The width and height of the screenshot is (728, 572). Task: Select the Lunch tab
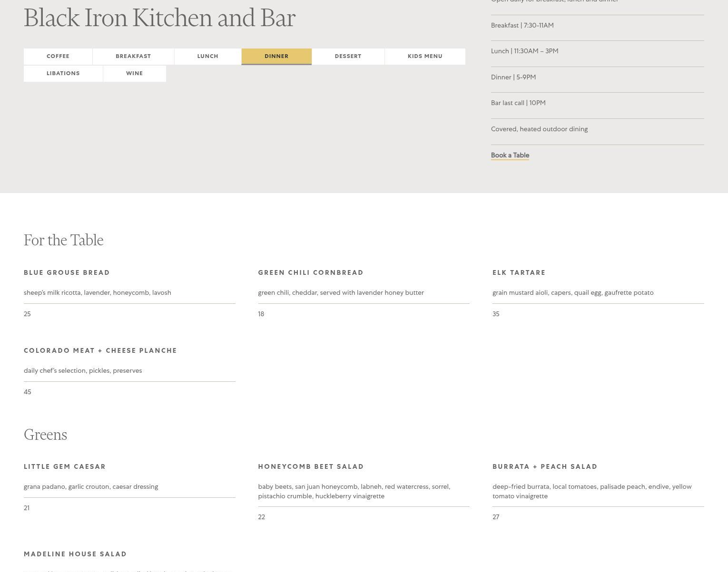pyautogui.click(x=207, y=56)
